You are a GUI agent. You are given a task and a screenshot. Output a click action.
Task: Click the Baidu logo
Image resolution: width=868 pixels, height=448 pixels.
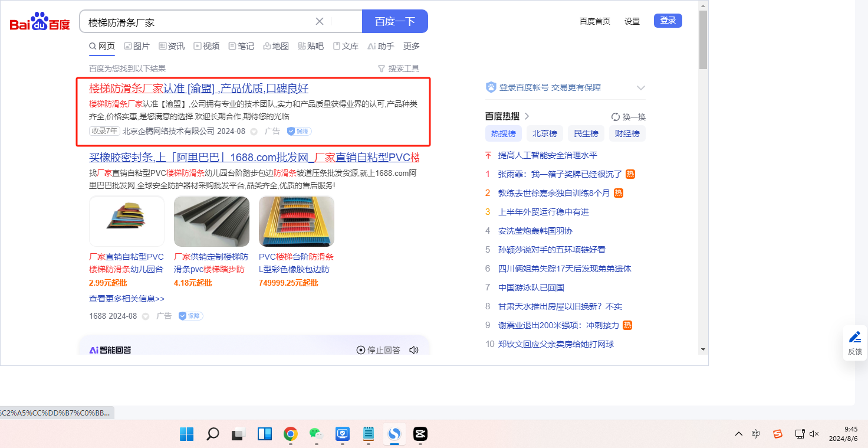coord(40,22)
